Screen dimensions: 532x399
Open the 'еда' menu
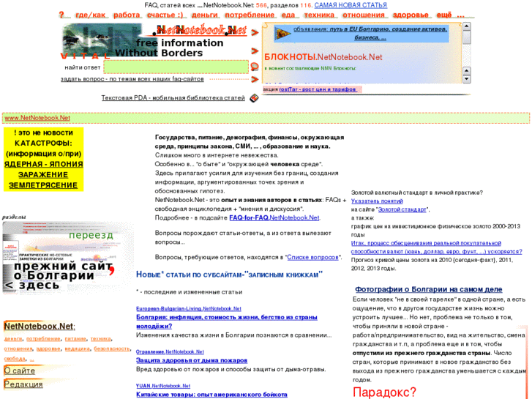[288, 15]
